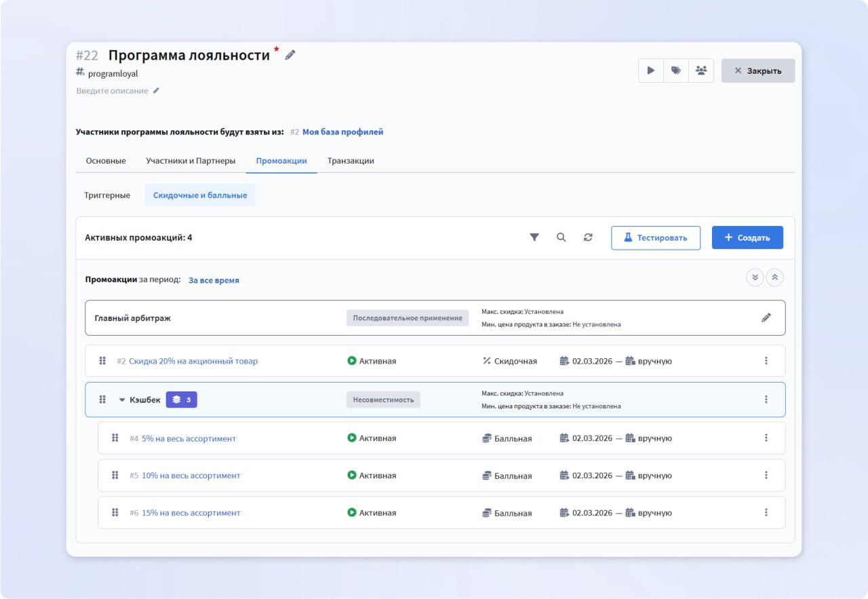Switch to the Основные tab
Viewport: 868px width, 599px height.
point(106,161)
